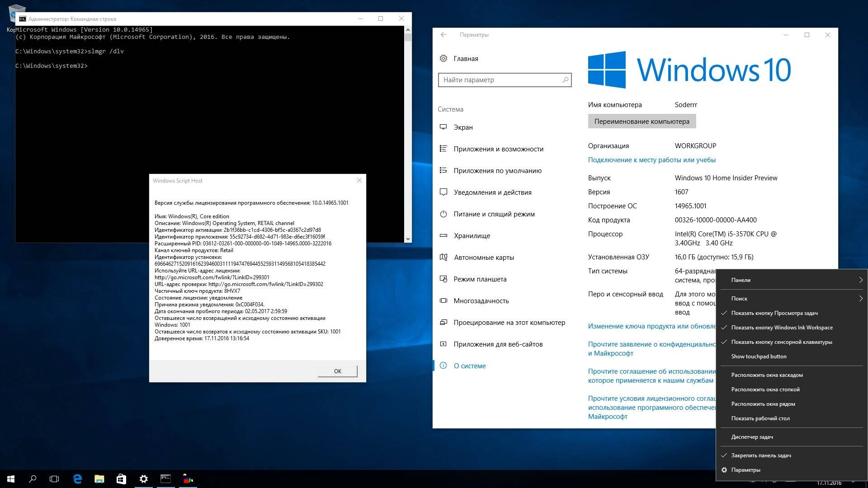Go back with the Settings window arrow

pyautogui.click(x=443, y=35)
